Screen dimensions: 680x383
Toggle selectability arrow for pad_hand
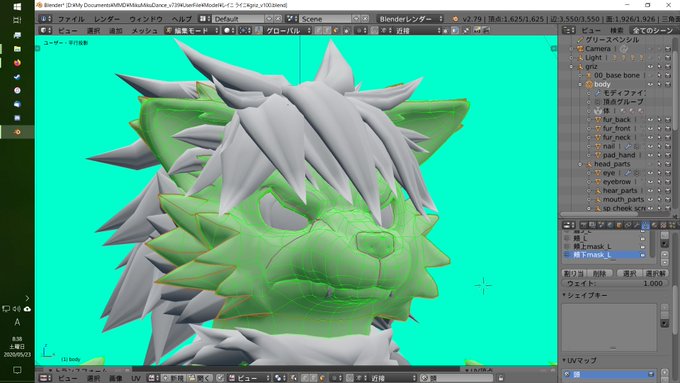pyautogui.click(x=659, y=155)
